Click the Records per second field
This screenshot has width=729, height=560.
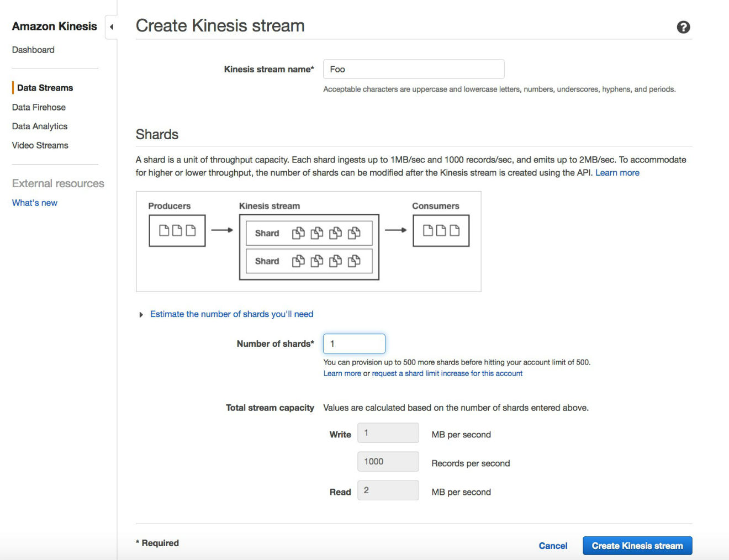click(388, 462)
